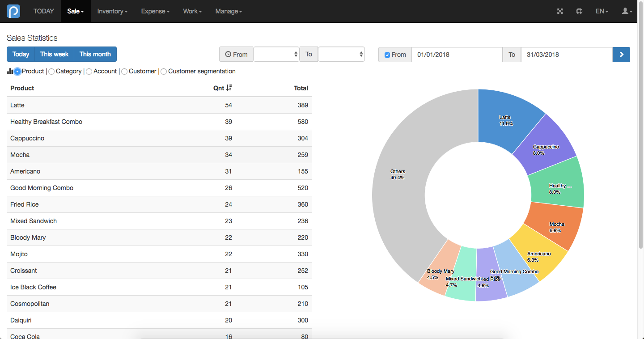Select the Category radio button
The width and height of the screenshot is (644, 339).
(51, 72)
